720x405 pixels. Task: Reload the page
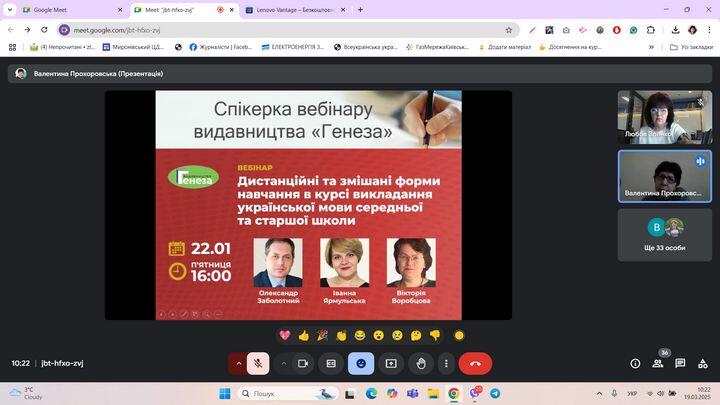[x=44, y=30]
